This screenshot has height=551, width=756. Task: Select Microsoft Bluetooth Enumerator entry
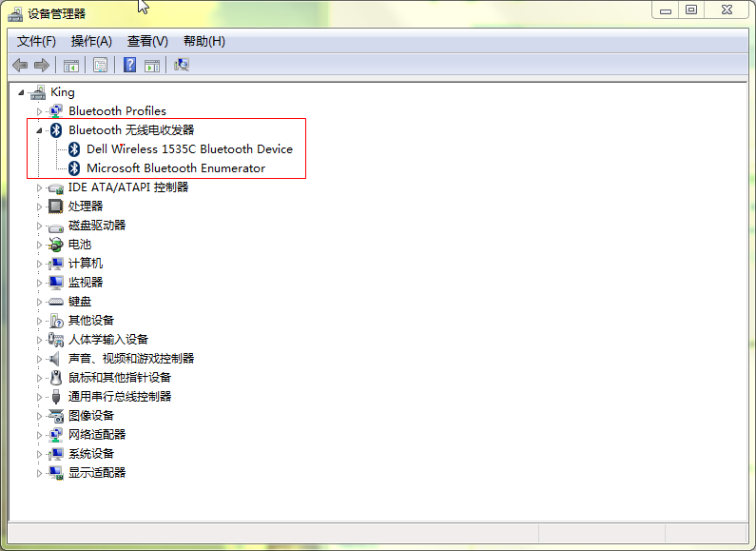[x=176, y=167]
